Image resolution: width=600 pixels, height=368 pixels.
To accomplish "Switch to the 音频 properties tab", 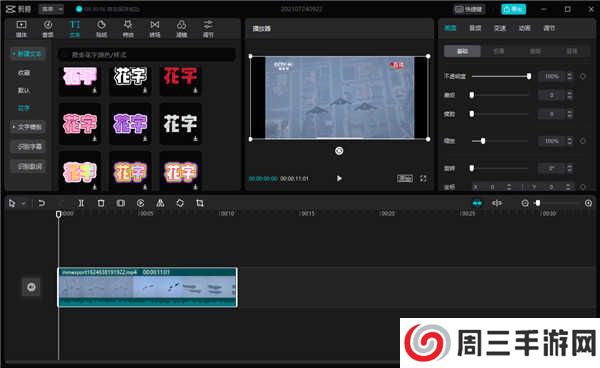I will tap(475, 28).
